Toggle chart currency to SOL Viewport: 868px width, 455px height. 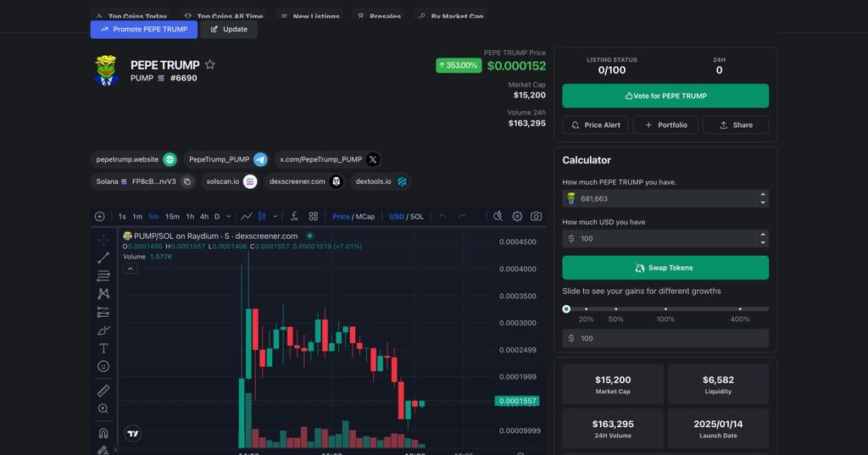[416, 216]
